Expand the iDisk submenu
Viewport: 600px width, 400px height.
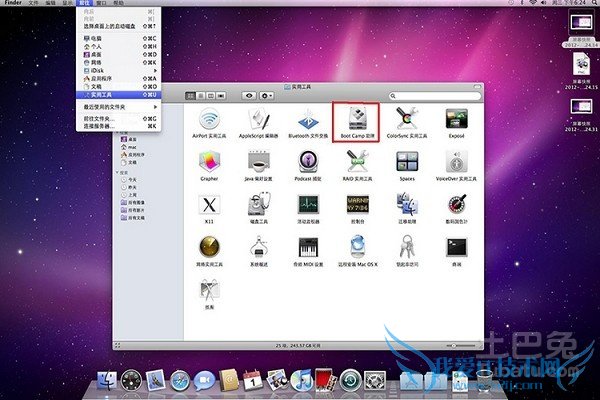click(x=119, y=70)
